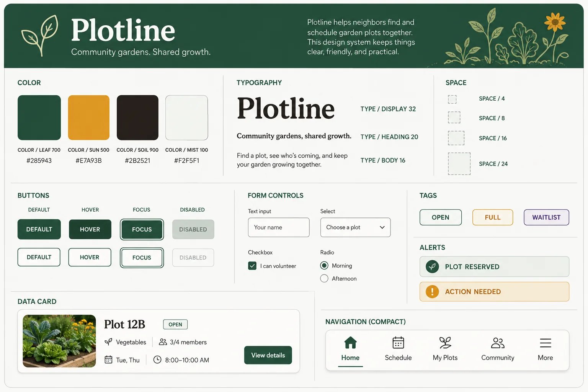Image resolution: width=588 pixels, height=392 pixels.
Task: Open the Choose a plot select dropdown
Action: click(355, 227)
